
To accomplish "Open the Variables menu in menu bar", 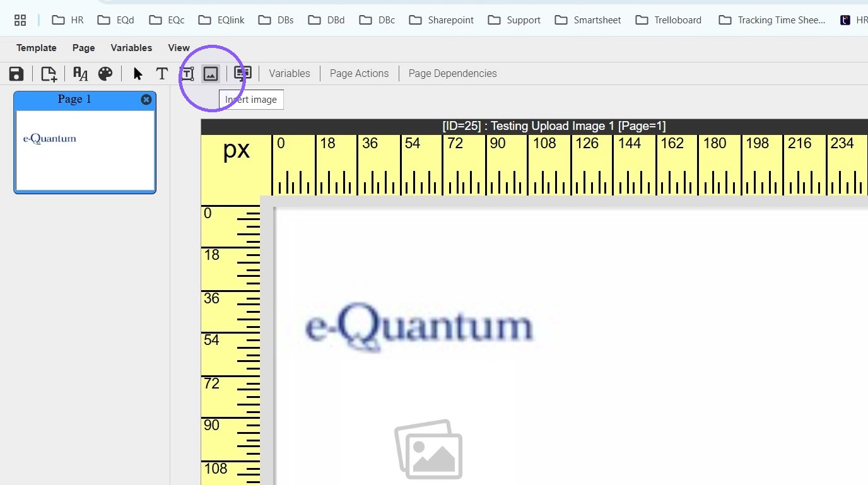I will [x=131, y=48].
